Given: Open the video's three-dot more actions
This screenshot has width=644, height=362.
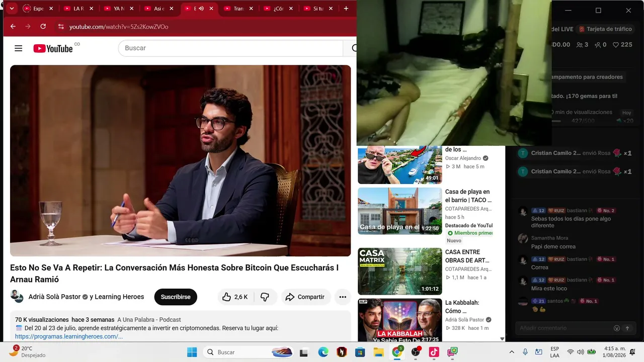Looking at the screenshot, I should [343, 297].
